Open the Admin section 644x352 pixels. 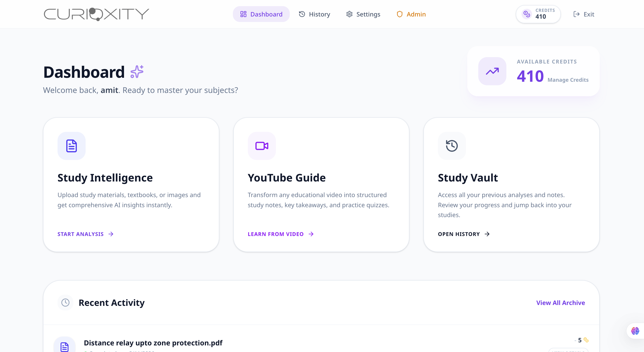tap(411, 14)
